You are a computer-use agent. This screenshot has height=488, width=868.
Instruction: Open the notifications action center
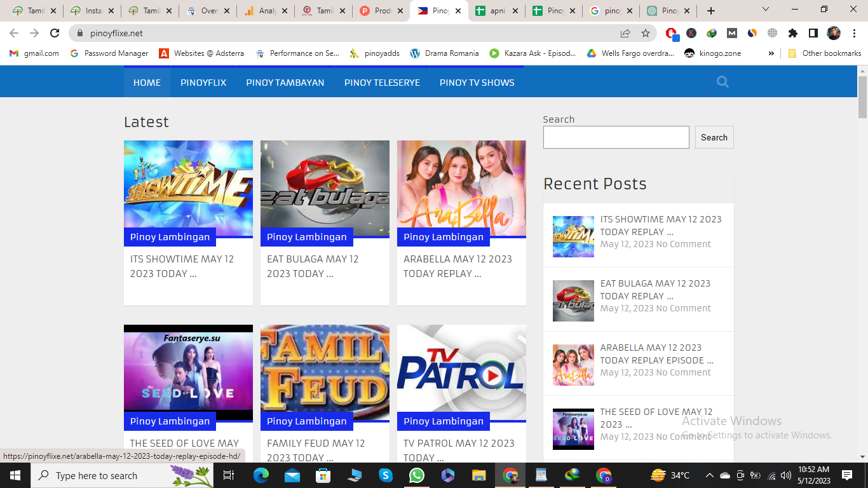coord(846,475)
